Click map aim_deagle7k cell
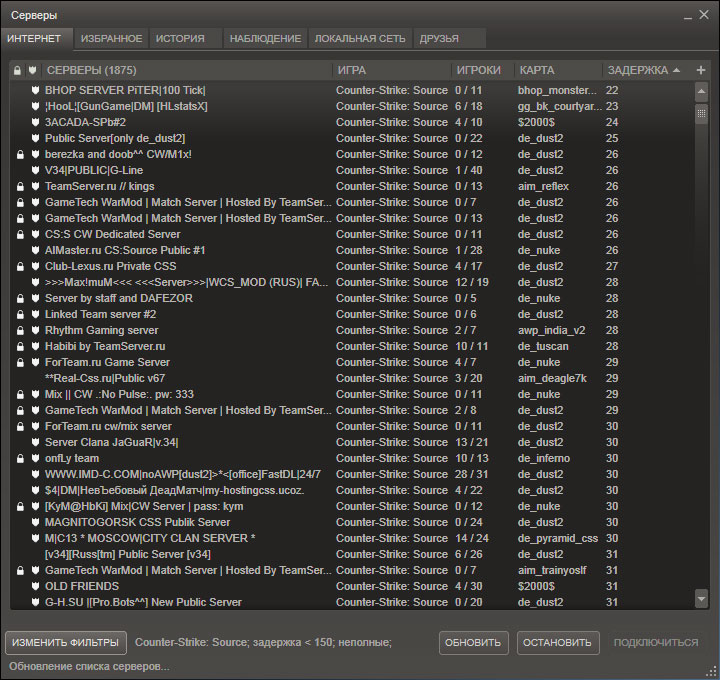This screenshot has height=680, width=720. point(552,378)
